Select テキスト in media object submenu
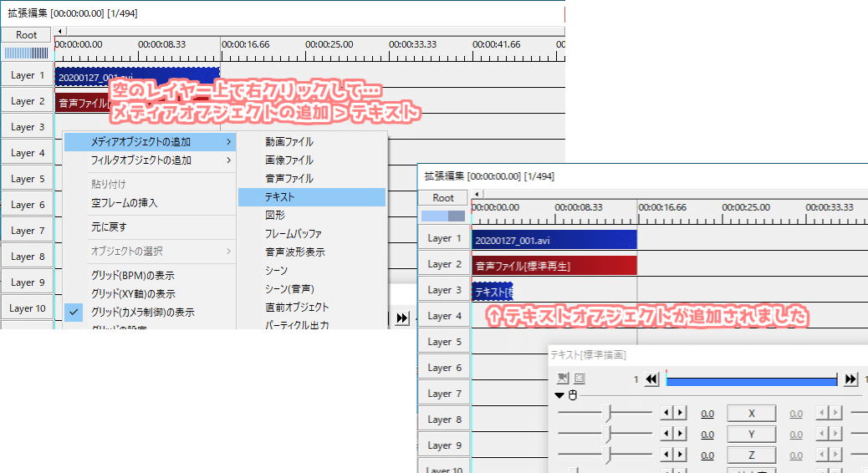Viewport: 868px width, 473px height. (312, 197)
